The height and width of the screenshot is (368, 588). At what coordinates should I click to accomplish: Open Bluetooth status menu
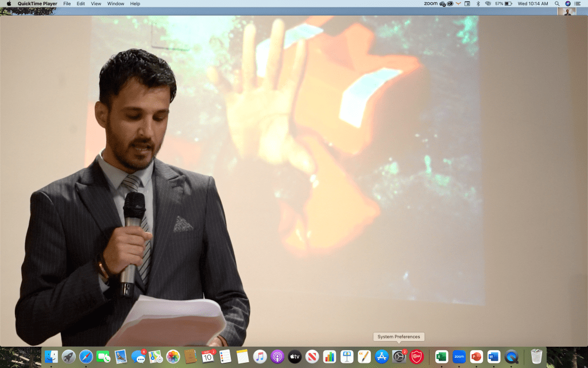478,3
